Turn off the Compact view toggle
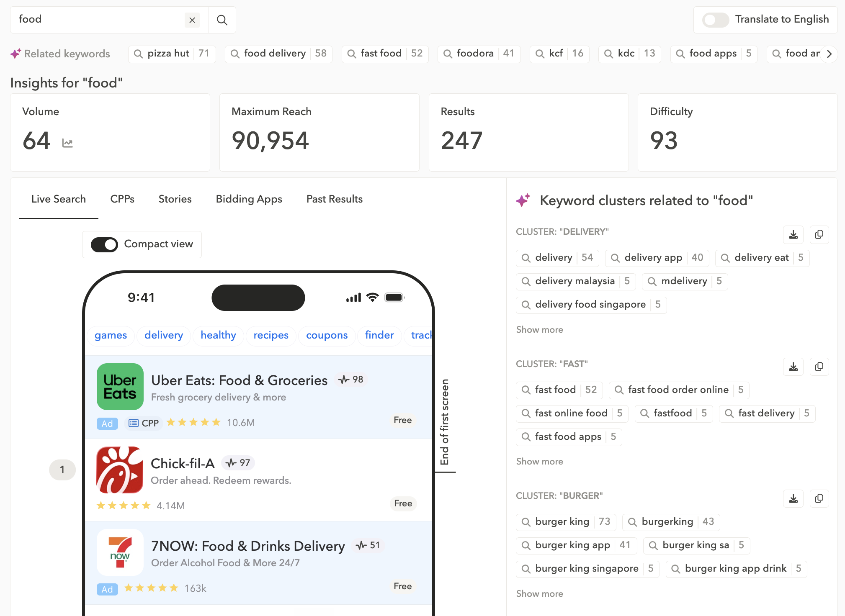This screenshot has width=845, height=616. coord(105,244)
